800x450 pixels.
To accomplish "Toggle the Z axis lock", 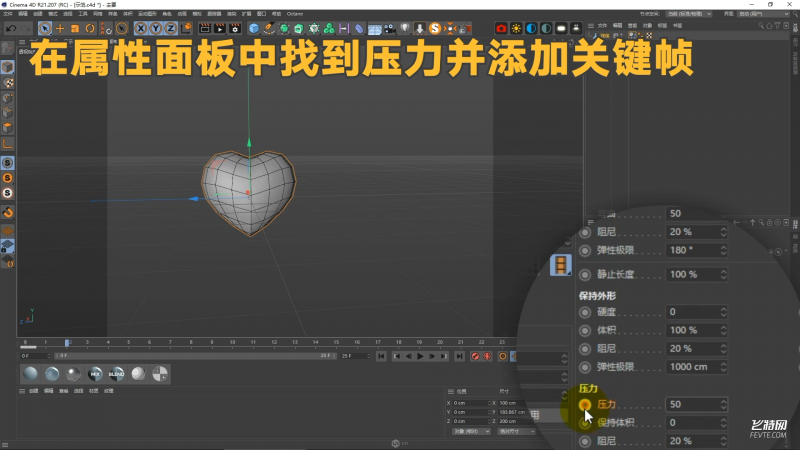I will coord(170,29).
